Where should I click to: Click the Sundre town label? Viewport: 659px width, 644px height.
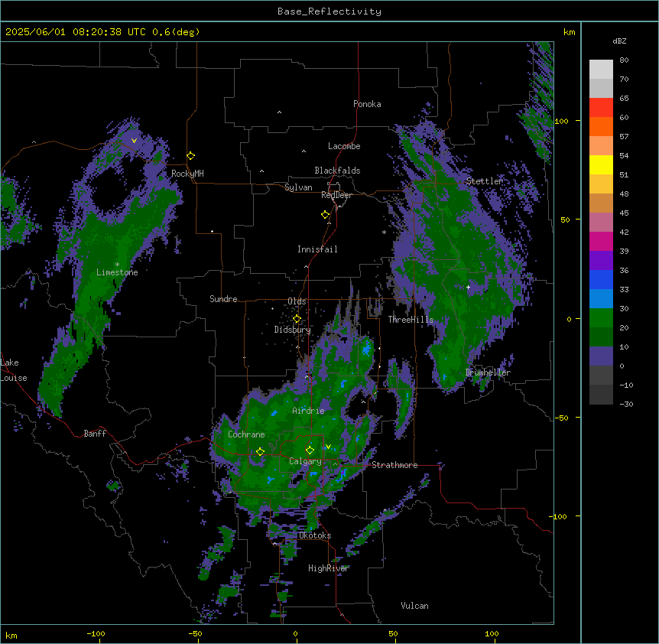pos(223,299)
